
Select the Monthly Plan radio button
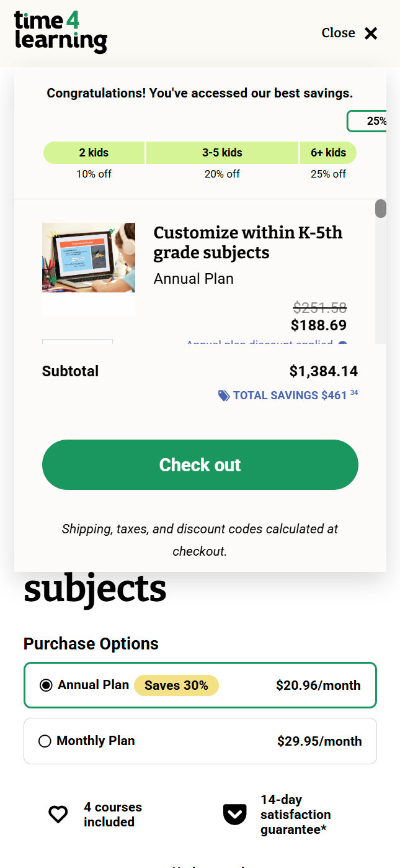pos(45,741)
